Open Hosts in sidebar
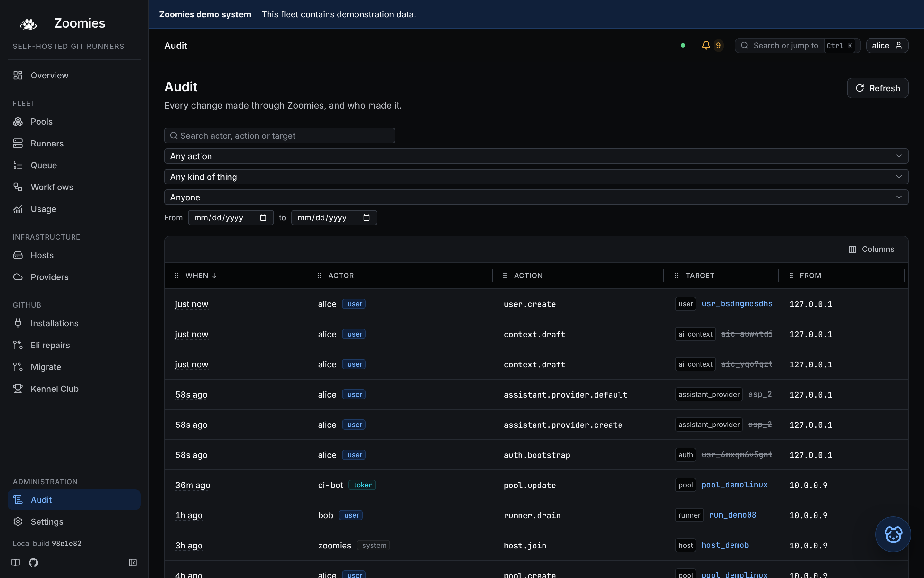The image size is (924, 578). click(x=74, y=255)
